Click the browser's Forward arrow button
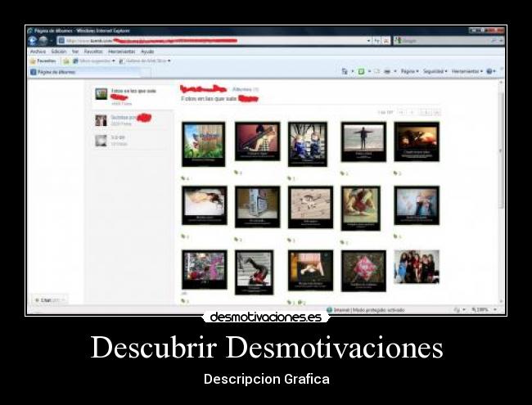This screenshot has height=405, width=532. click(43, 41)
